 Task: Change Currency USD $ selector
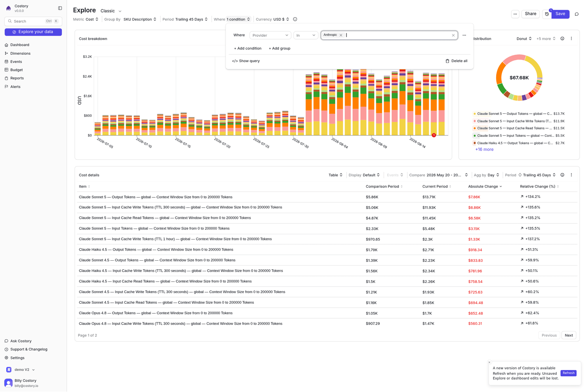click(x=281, y=19)
